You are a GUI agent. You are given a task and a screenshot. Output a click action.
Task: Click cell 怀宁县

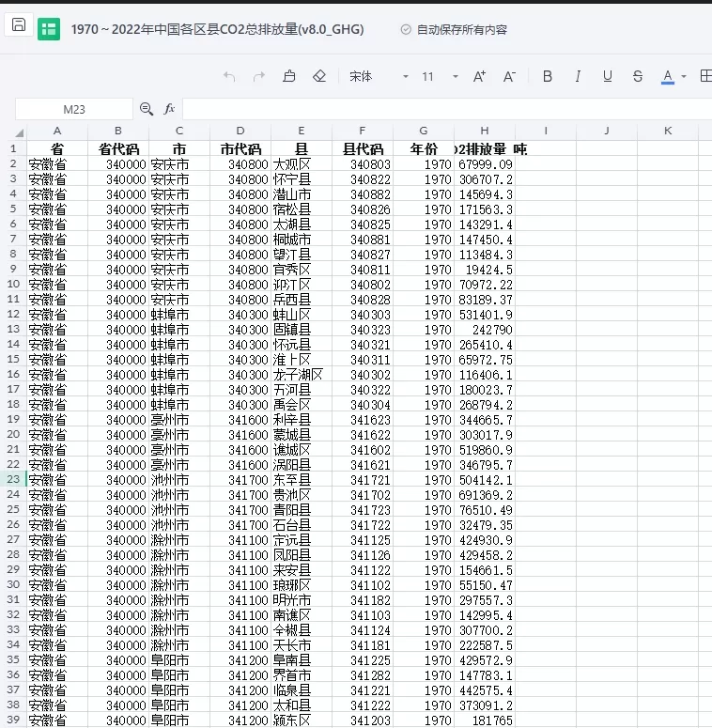pos(302,179)
